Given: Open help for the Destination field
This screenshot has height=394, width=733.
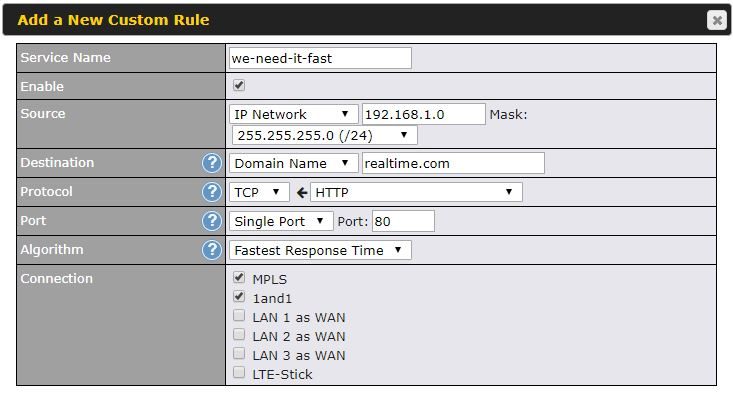Looking at the screenshot, I should [x=212, y=163].
